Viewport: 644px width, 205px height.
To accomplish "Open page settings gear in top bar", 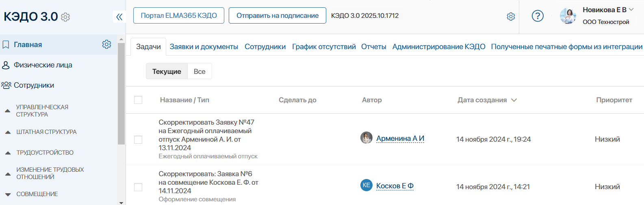I will click(x=511, y=17).
